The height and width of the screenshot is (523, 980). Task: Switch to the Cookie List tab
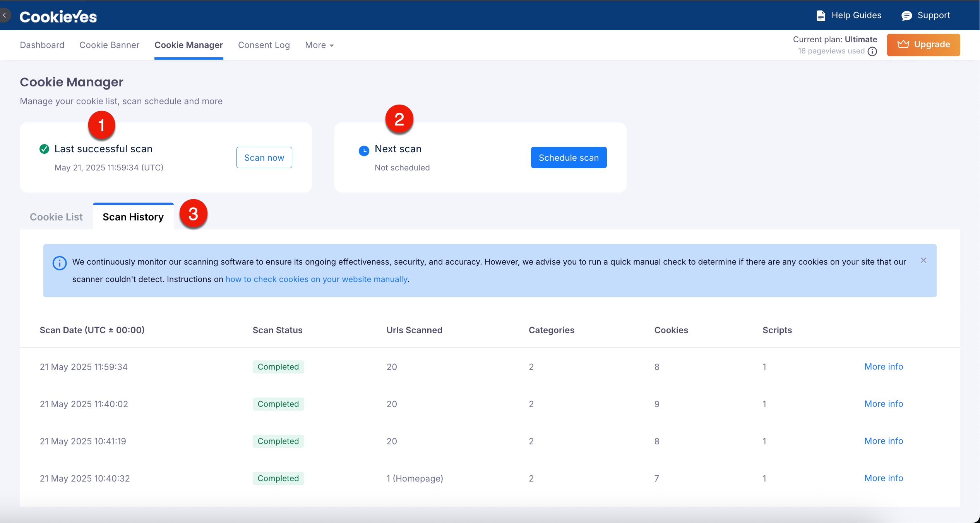56,217
